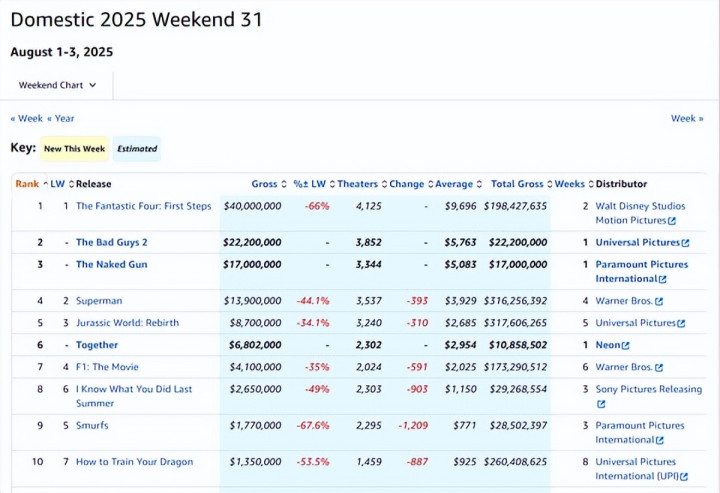The width and height of the screenshot is (720, 493).
Task: Sort table by Weeks column
Action: click(x=574, y=184)
